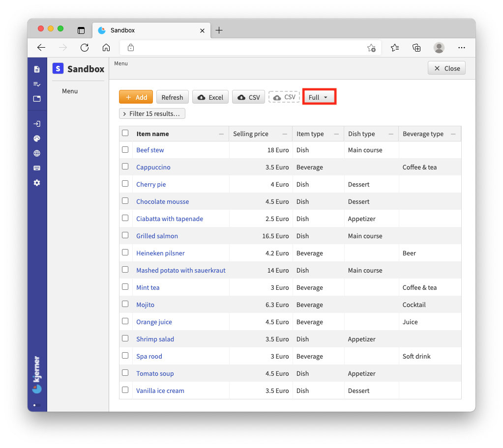This screenshot has width=503, height=448.
Task: Switch to the Sandbox browser tab
Action: point(151,30)
